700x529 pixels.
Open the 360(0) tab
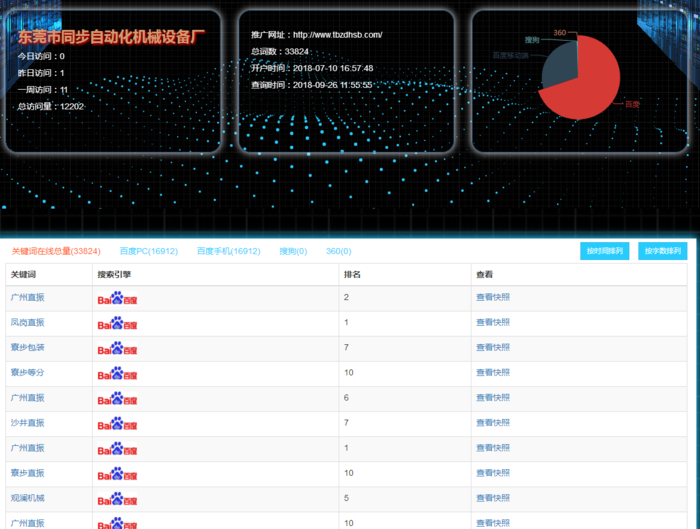point(338,251)
